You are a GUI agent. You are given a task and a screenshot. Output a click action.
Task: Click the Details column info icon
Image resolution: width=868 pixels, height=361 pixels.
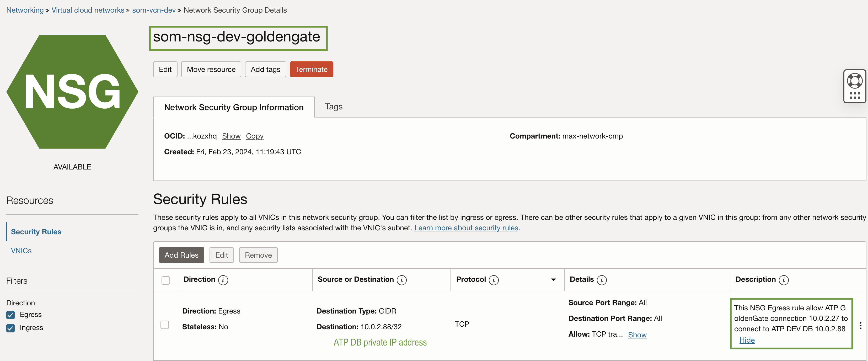pyautogui.click(x=602, y=280)
